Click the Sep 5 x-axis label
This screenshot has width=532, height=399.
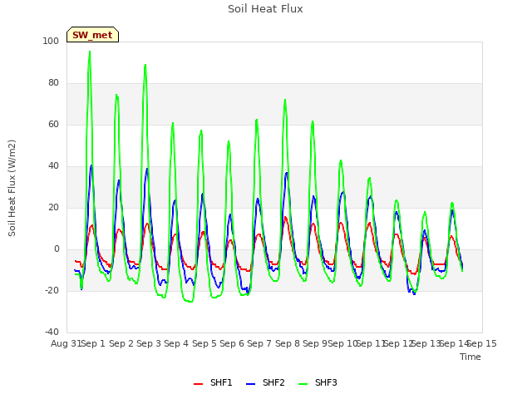pyautogui.click(x=204, y=343)
